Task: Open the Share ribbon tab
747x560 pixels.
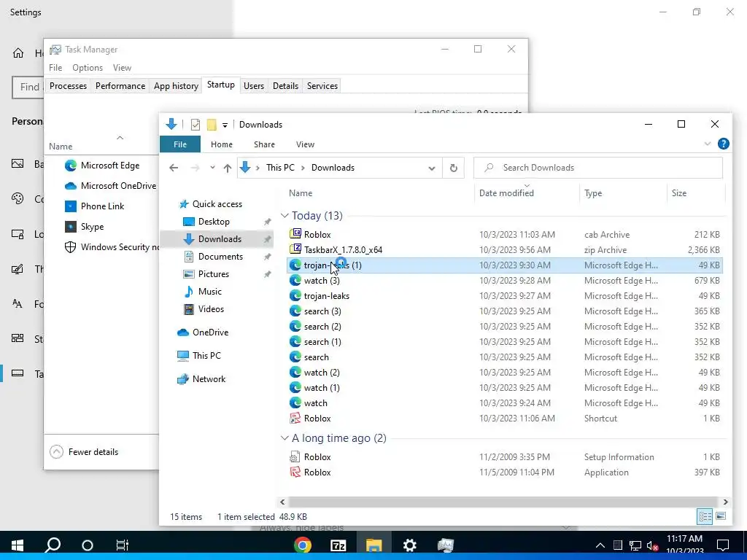Action: point(264,144)
